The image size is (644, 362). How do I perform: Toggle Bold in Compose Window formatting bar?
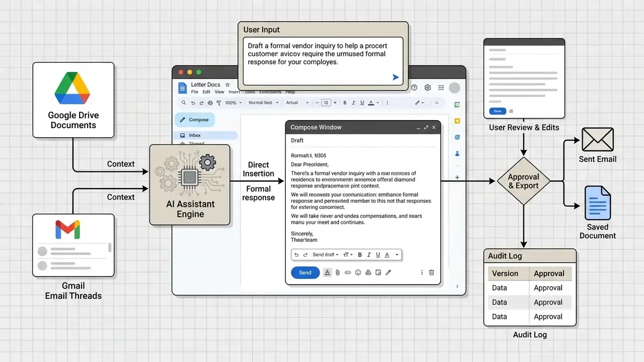(x=360, y=255)
